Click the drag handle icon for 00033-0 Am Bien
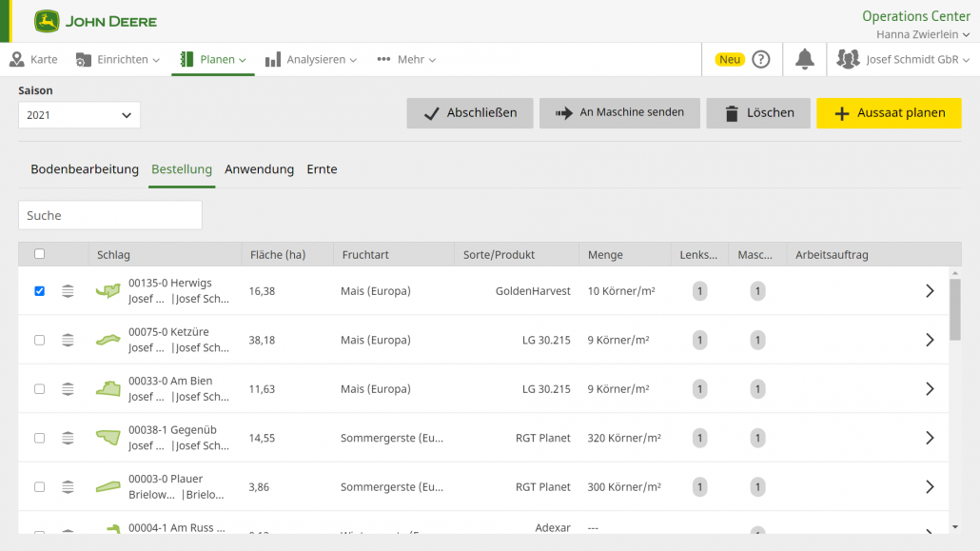 69,389
